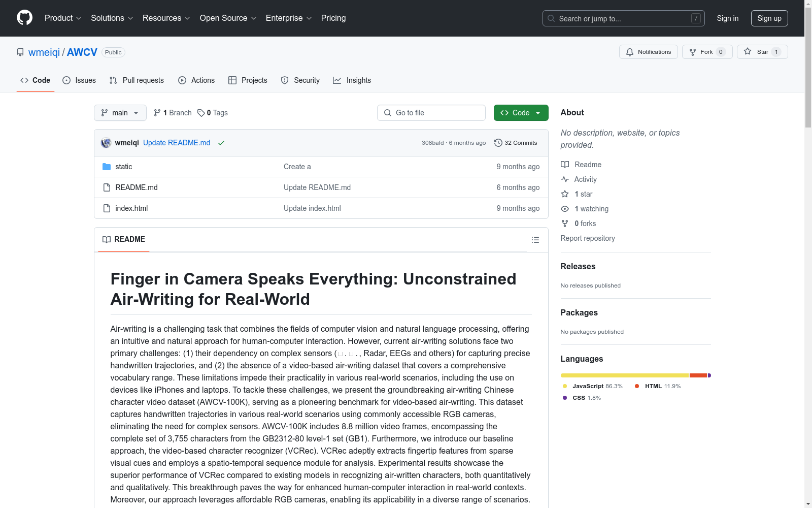
Task: Click the Notifications bell button
Action: tap(648, 52)
